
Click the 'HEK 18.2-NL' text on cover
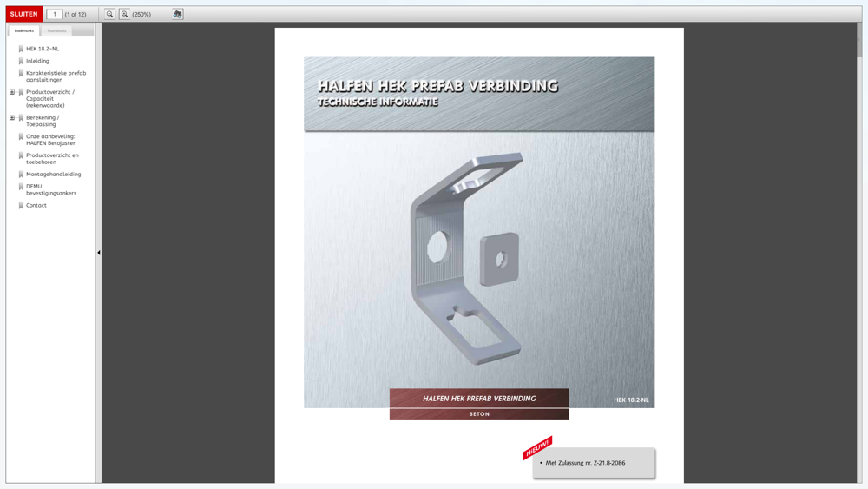pyautogui.click(x=631, y=400)
